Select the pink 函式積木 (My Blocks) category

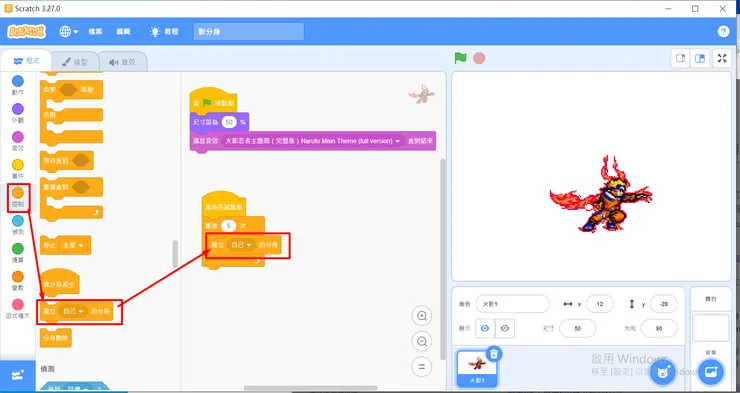point(17,309)
